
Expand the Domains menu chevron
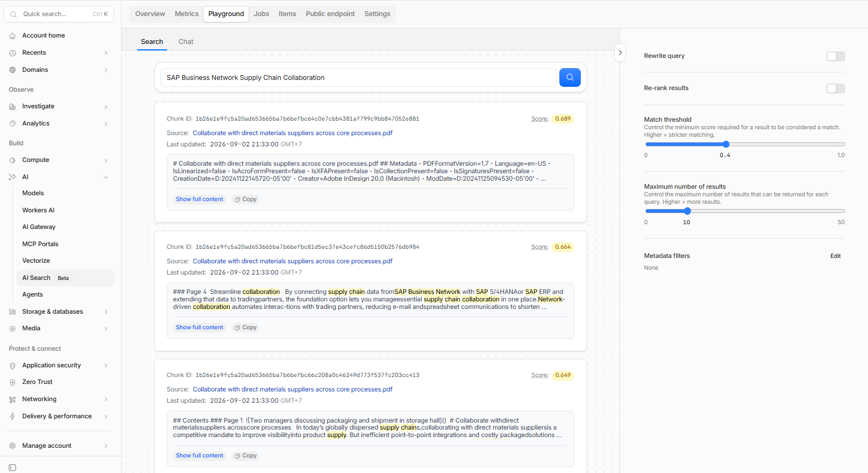(x=106, y=70)
